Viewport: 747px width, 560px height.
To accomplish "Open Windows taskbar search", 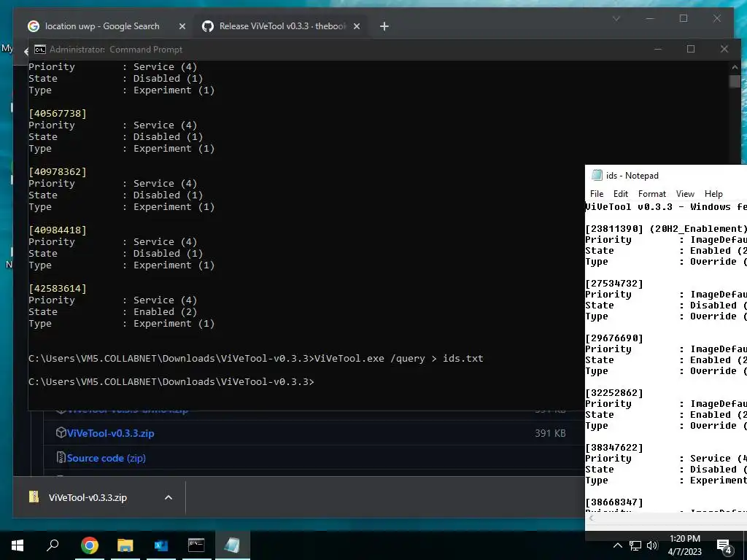I will [x=53, y=545].
